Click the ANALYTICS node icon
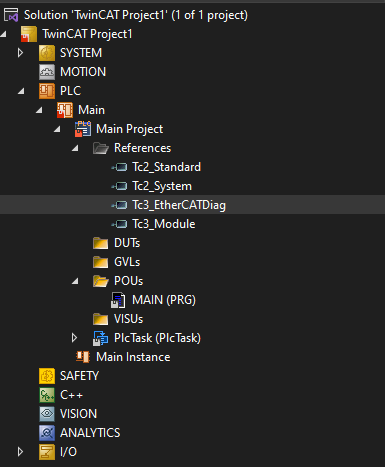The height and width of the screenshot is (467, 385). coord(47,433)
